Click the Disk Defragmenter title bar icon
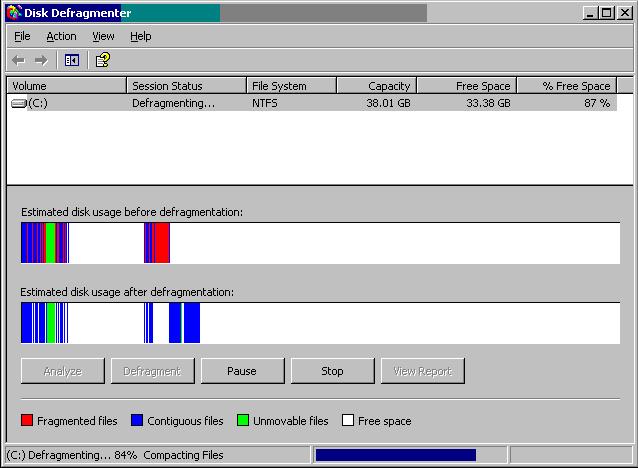The image size is (638, 468). point(14,13)
